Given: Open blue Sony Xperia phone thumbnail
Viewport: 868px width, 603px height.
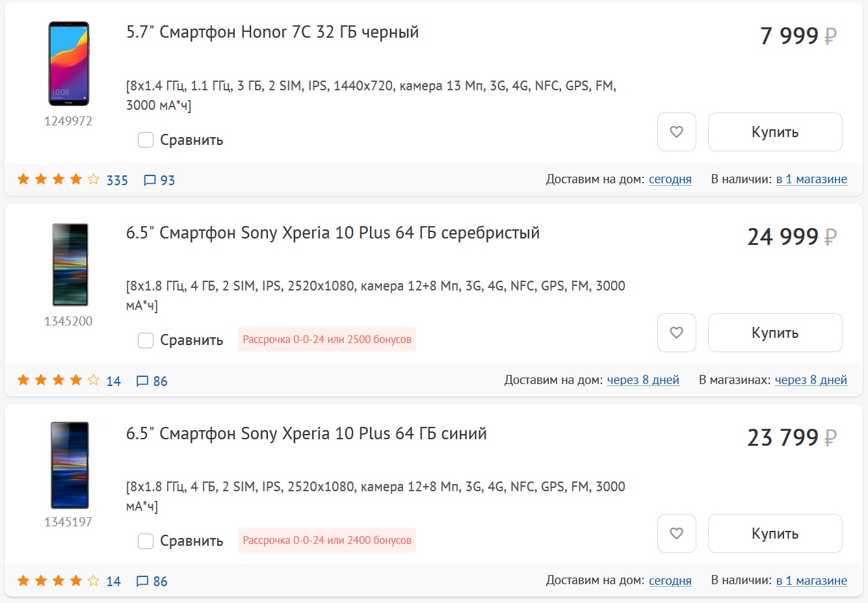Looking at the screenshot, I should (x=70, y=465).
